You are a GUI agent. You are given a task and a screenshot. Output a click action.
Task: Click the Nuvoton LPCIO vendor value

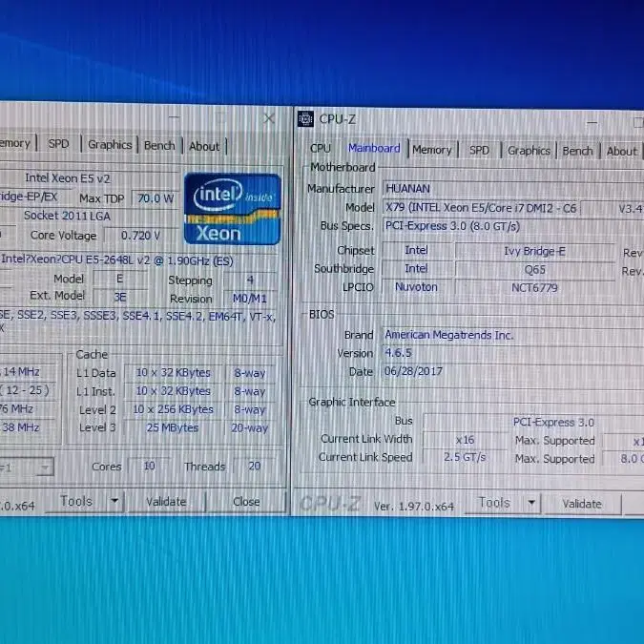(x=416, y=286)
